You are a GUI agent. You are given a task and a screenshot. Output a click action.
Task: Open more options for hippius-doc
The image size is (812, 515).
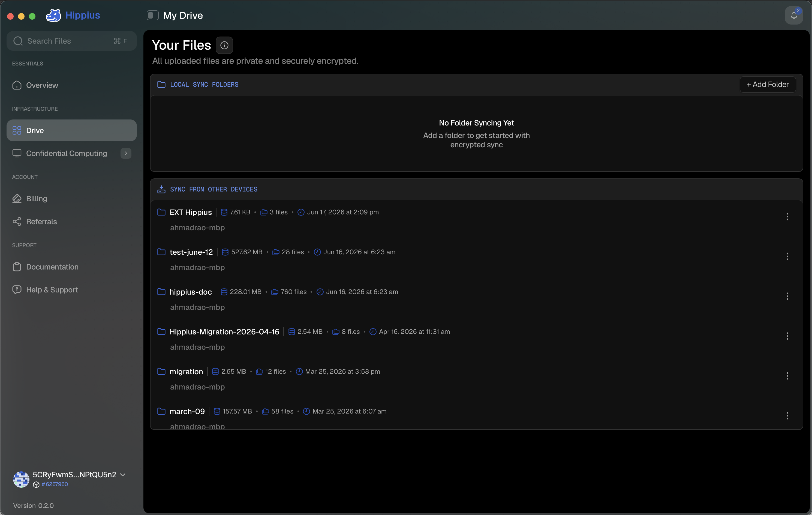(787, 296)
